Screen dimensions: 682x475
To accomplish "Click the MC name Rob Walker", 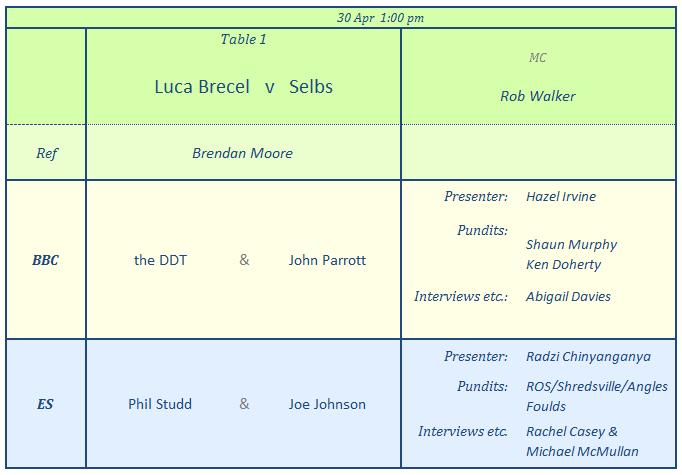I will [x=538, y=97].
